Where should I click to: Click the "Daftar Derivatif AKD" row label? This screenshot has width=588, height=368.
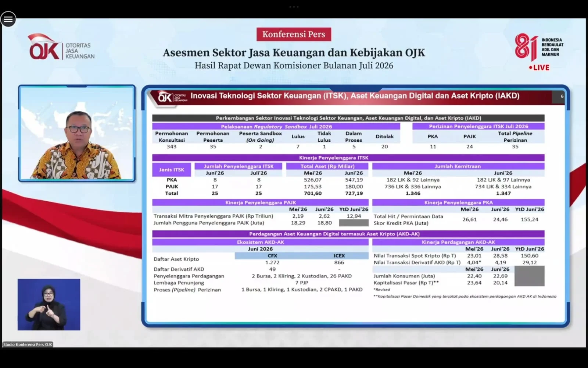click(x=179, y=269)
